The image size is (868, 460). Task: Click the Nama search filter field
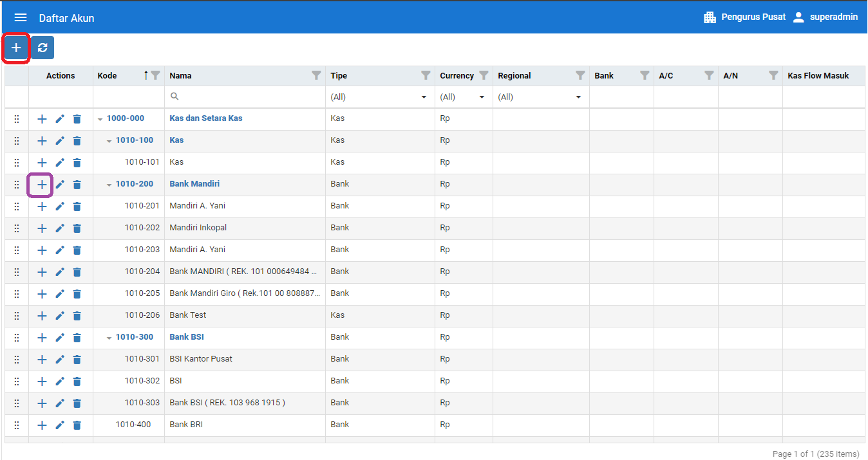pyautogui.click(x=248, y=97)
